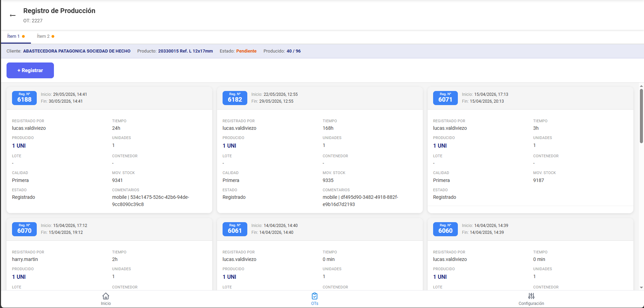Click the comment starting mobile | 534c1475
This screenshot has width=644, height=308.
click(x=150, y=201)
